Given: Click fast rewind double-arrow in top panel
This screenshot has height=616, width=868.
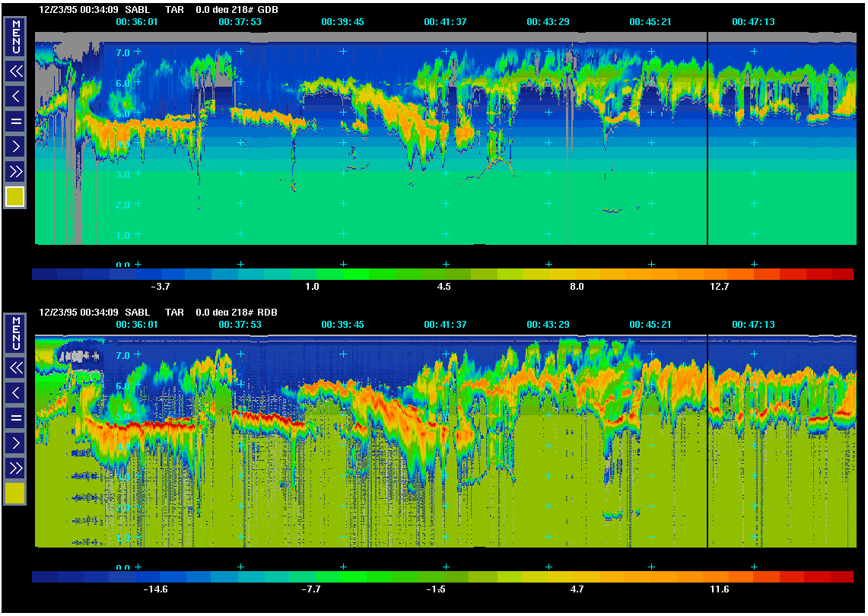Looking at the screenshot, I should click(x=14, y=71).
